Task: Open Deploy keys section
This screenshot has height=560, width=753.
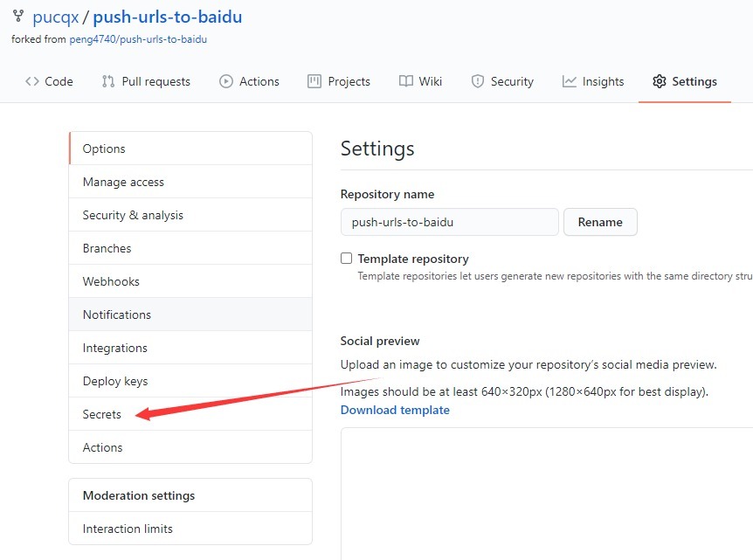Action: point(115,381)
